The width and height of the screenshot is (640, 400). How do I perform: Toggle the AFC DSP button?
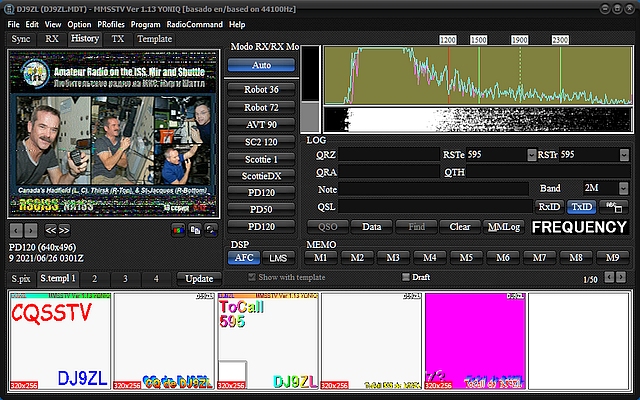pyautogui.click(x=244, y=258)
